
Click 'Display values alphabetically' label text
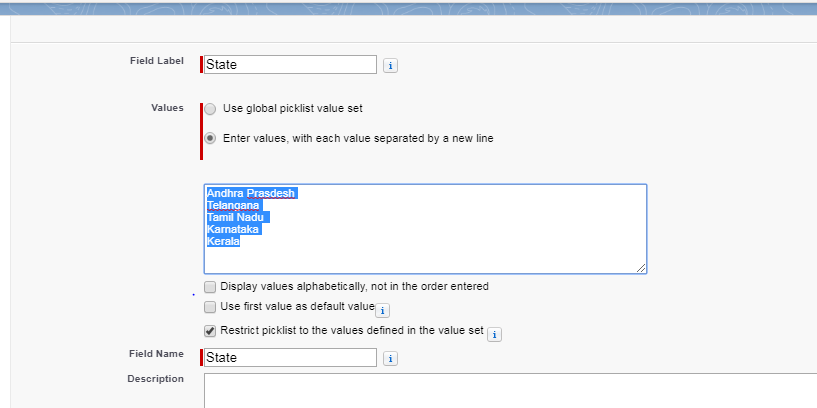pyautogui.click(x=354, y=286)
